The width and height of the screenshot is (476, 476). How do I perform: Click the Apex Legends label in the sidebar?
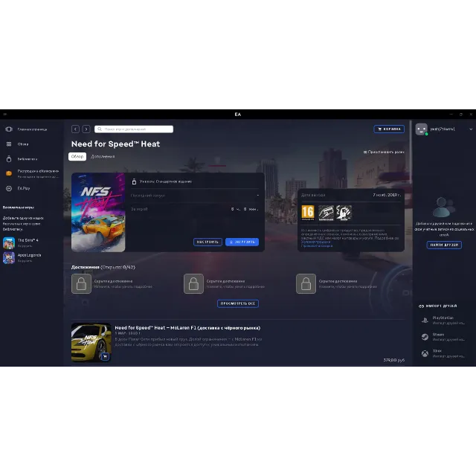coord(29,255)
